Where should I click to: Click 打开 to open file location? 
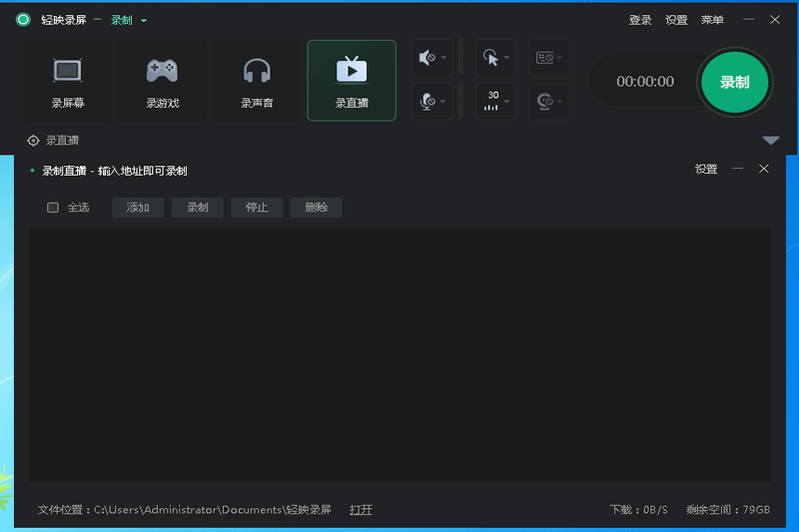click(x=361, y=510)
